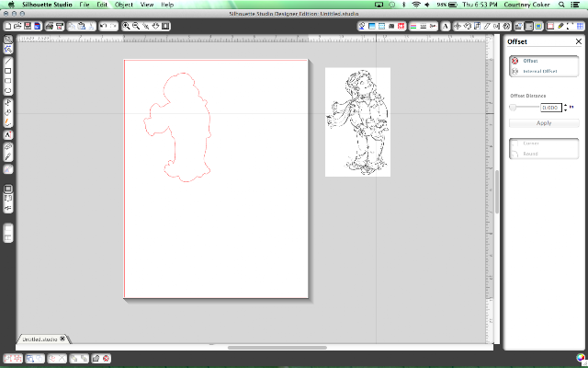Viewport: 588px width, 368px height.
Task: Select the Ellipse drawing tool
Action: coord(8,90)
